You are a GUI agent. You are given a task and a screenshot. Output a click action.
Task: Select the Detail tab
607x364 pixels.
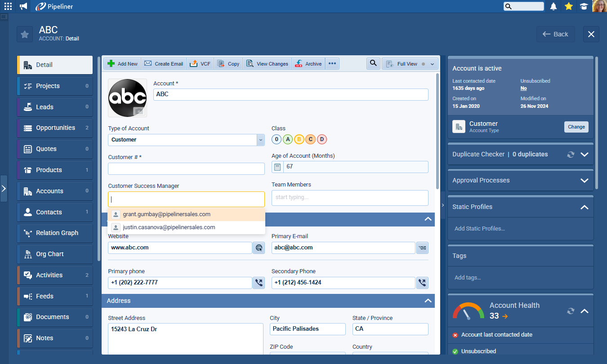pos(55,65)
